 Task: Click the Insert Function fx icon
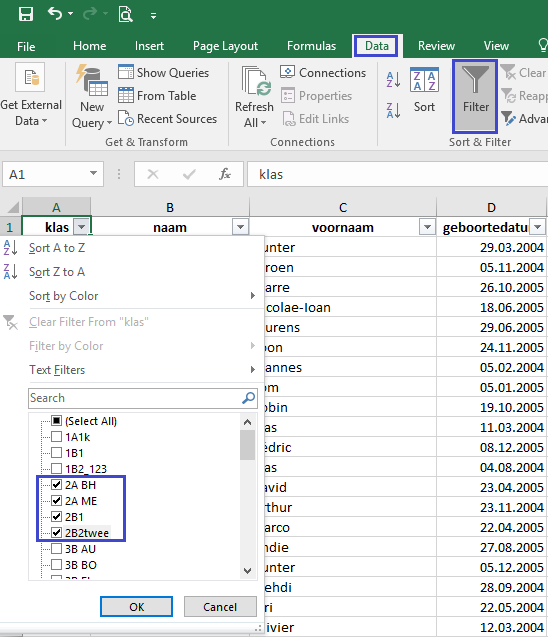pyautogui.click(x=225, y=174)
